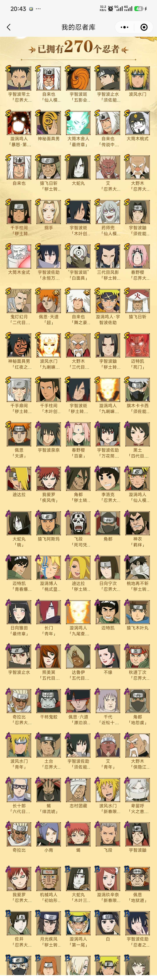
Task: Close the mini program via circle icon
Action: 144,27
